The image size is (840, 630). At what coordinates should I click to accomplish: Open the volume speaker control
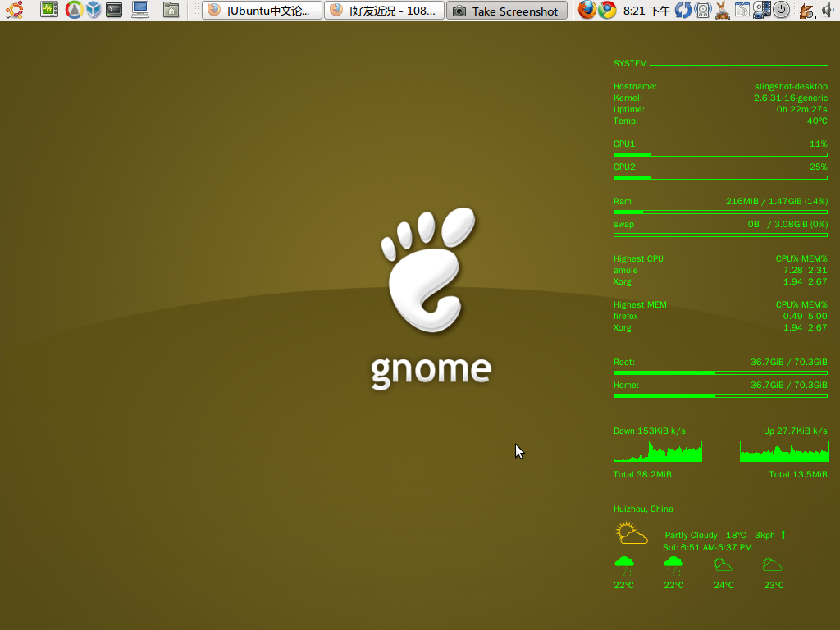tap(829, 10)
